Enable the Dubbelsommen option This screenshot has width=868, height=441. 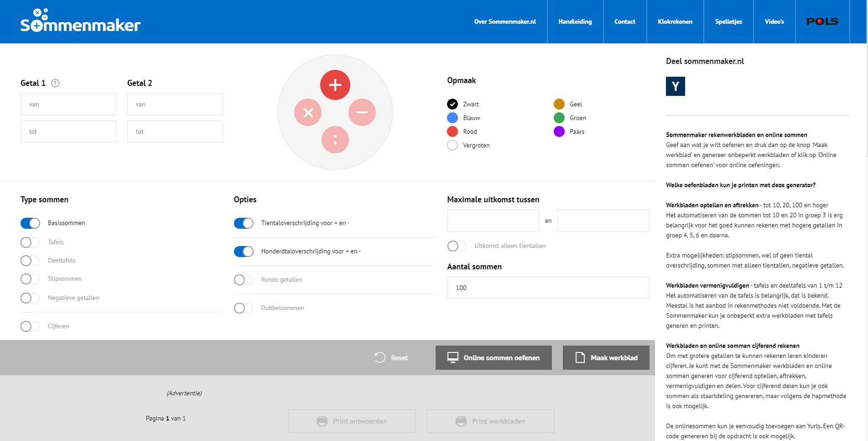point(244,308)
